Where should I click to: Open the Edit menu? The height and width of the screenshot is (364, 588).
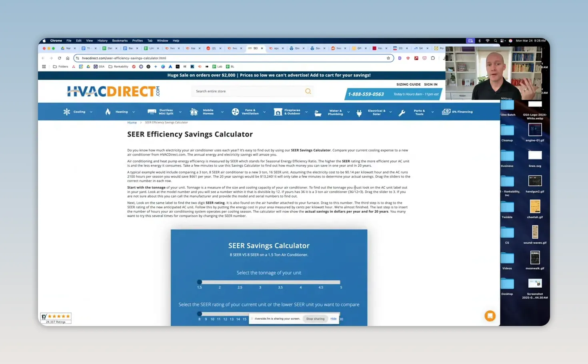79,41
